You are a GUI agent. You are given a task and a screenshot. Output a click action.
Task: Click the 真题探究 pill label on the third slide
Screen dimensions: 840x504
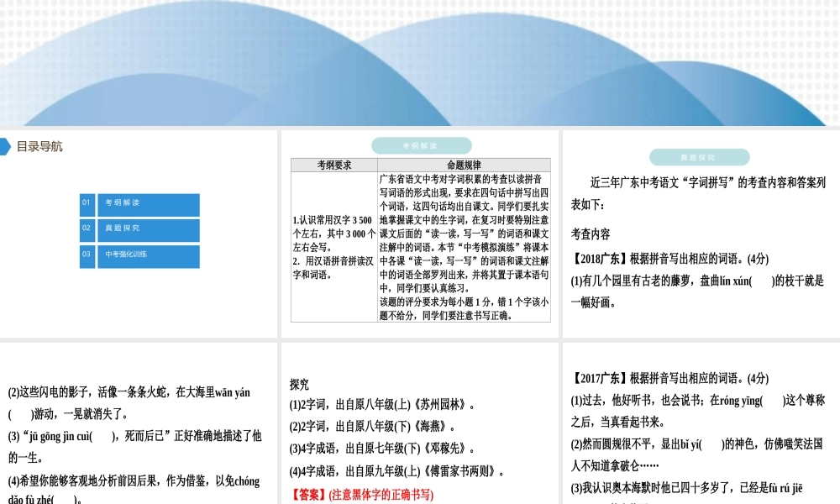coord(699,157)
